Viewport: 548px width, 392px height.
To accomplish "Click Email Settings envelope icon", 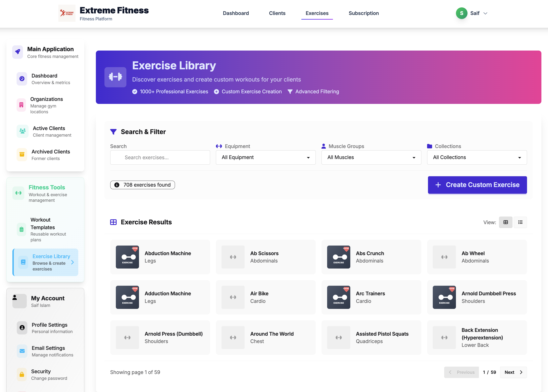I will 22,351.
